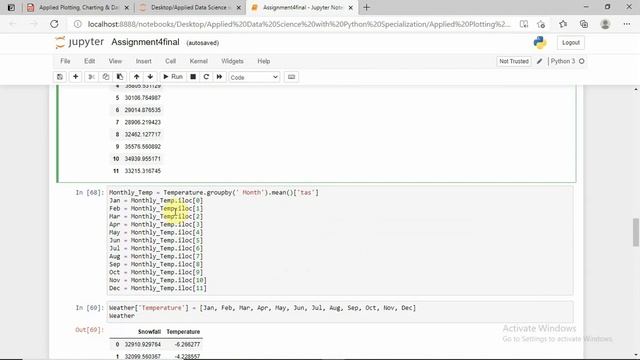Open the Edit menu
The width and height of the screenshot is (640, 360).
click(x=89, y=61)
